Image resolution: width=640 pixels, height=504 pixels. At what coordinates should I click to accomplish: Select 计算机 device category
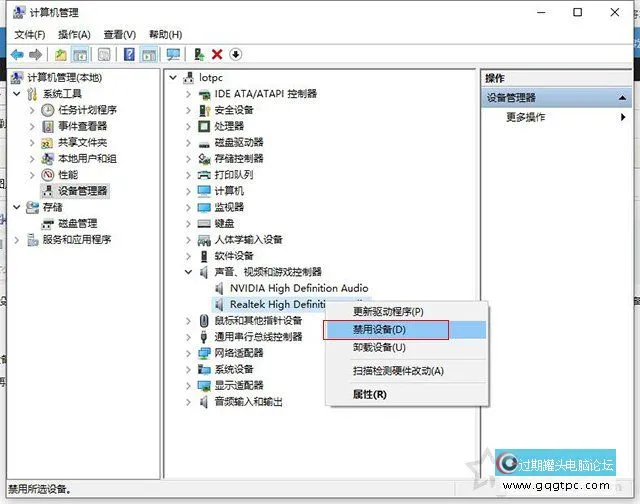point(229,191)
